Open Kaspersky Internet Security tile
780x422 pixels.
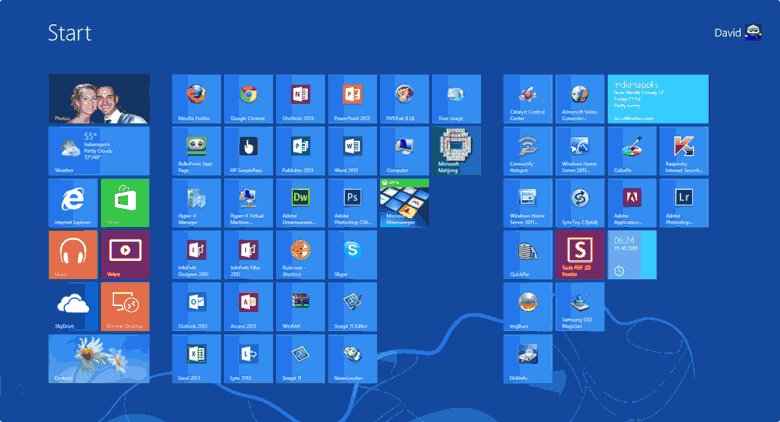pyautogui.click(x=683, y=151)
